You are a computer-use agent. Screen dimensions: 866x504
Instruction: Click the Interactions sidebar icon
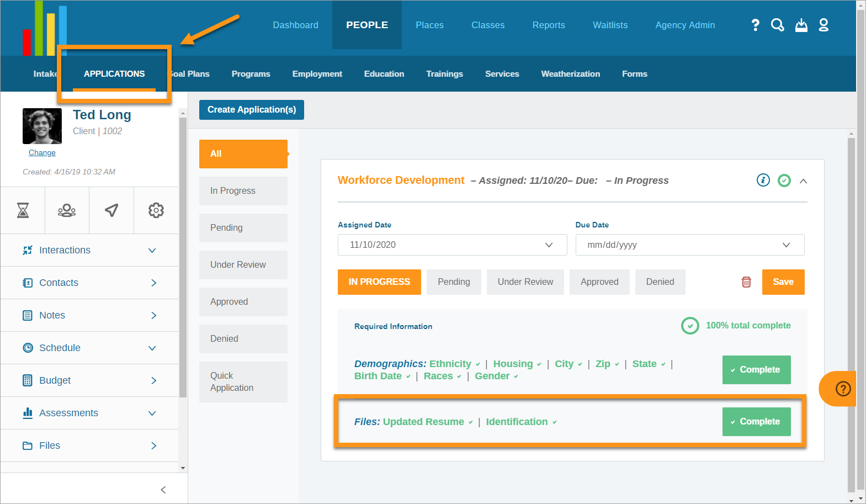[28, 250]
